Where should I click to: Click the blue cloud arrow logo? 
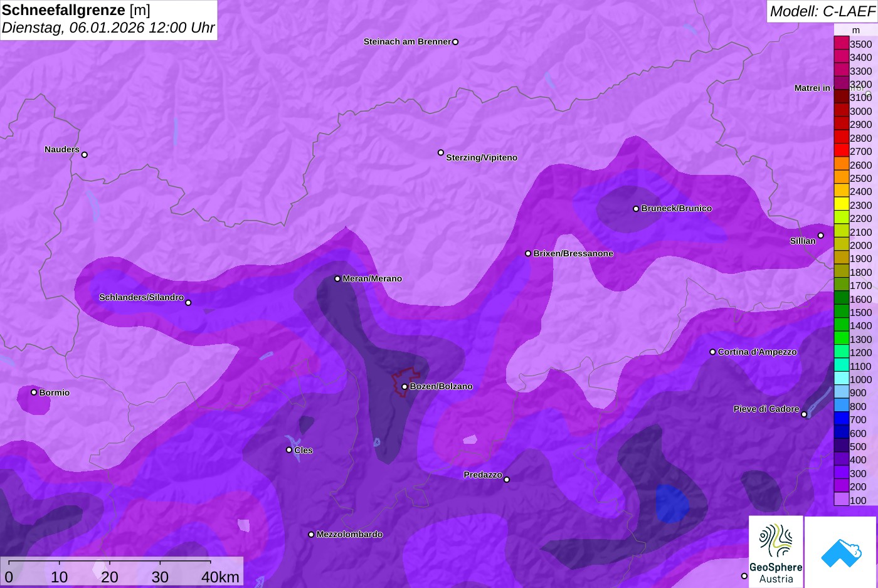point(840,552)
